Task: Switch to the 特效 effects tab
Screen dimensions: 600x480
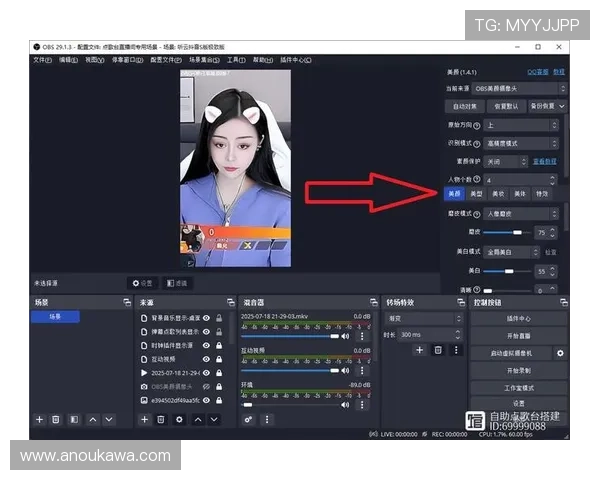Action: coord(542,194)
